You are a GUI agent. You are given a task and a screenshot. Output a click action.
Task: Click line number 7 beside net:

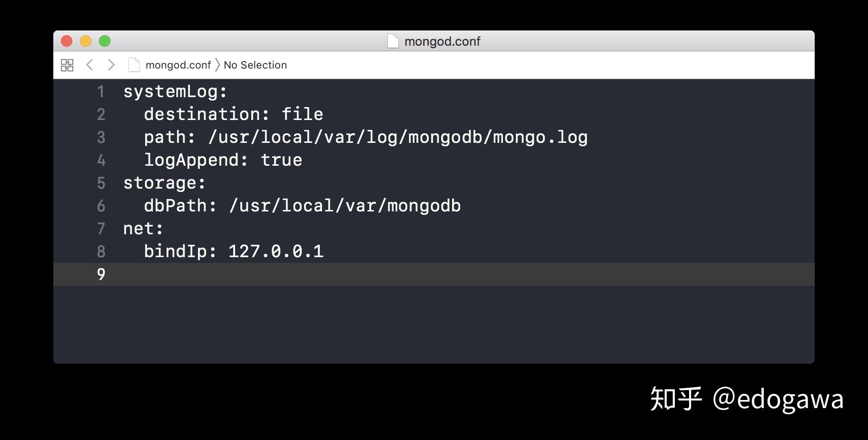click(101, 229)
